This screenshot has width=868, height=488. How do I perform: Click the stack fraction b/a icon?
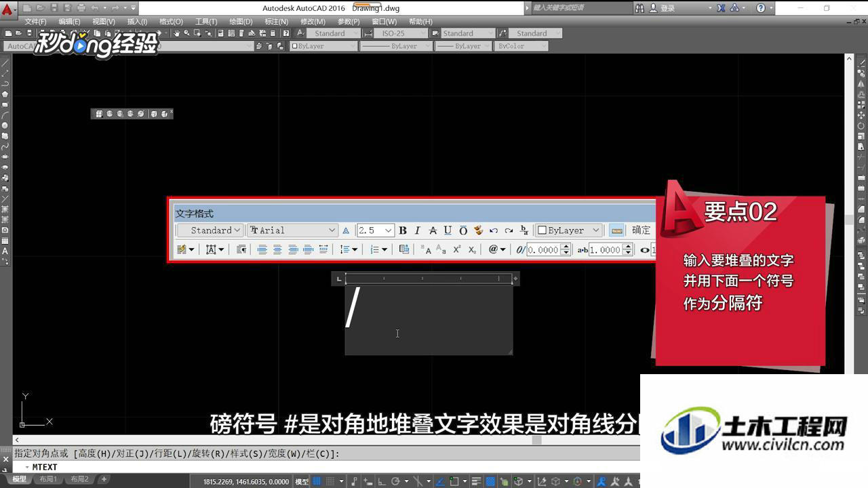pyautogui.click(x=524, y=230)
